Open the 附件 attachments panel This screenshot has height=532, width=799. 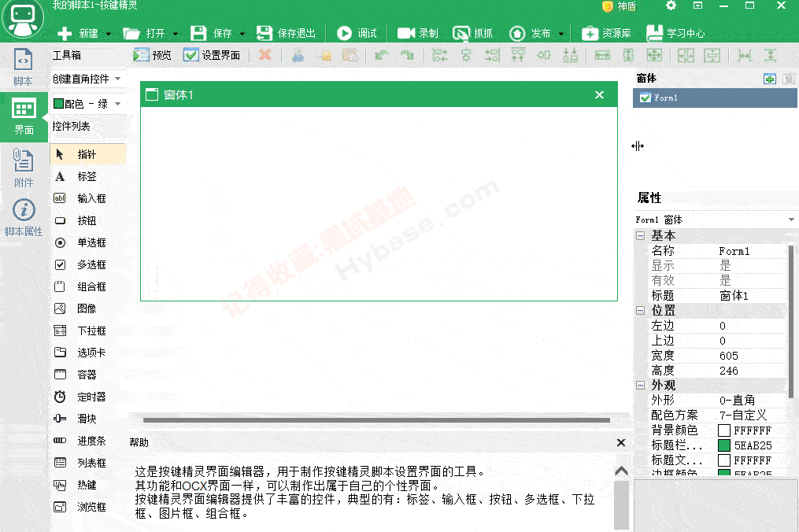pos(23,168)
